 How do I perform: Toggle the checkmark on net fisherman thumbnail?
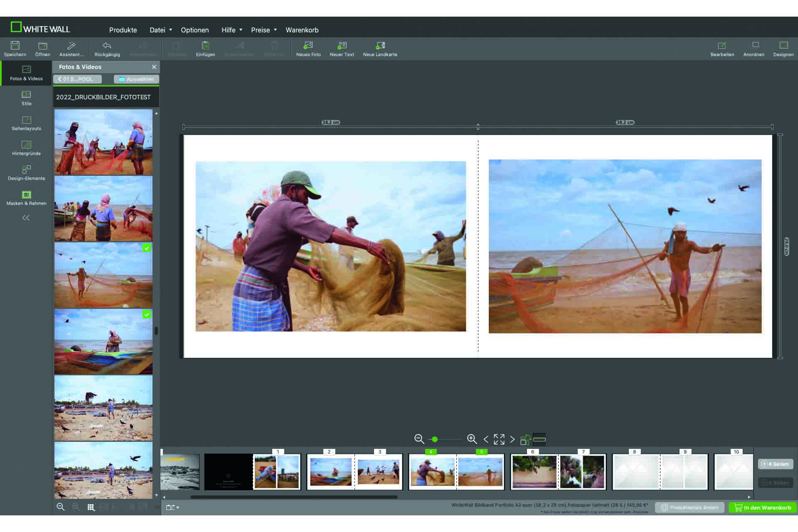[x=146, y=248]
